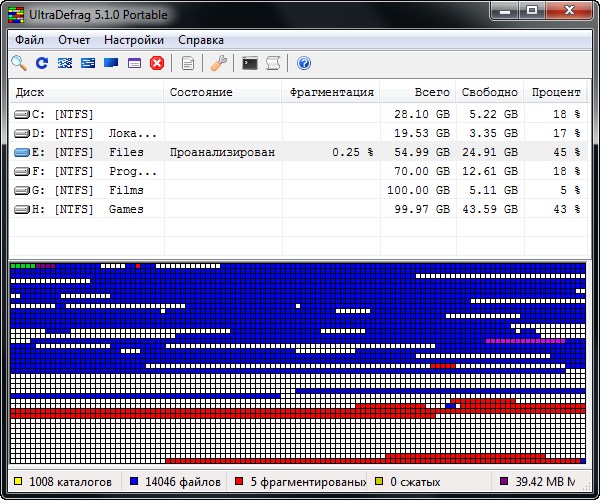The width and height of the screenshot is (600, 500).
Task: Start defragmentation with the Defragment icon
Action: [65, 63]
